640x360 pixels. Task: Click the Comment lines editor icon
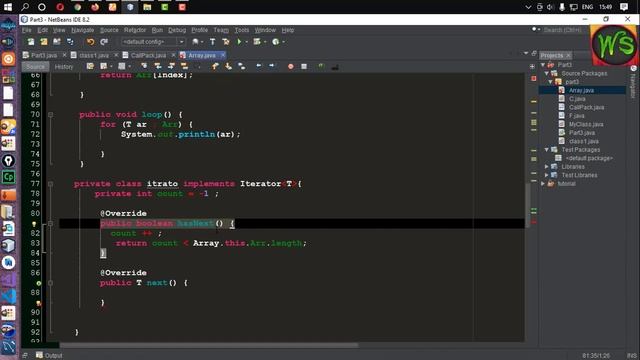[321, 66]
